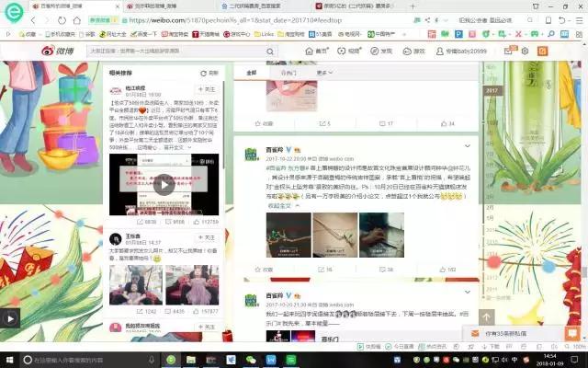The image size is (588, 368).
Task: Select the 全部 feed tab
Action: tap(252, 73)
